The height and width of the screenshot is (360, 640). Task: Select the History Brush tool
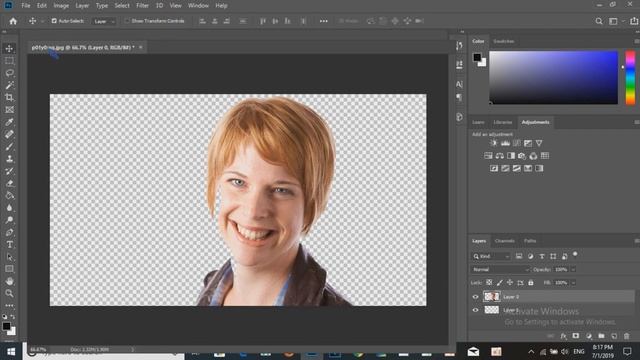[9, 171]
